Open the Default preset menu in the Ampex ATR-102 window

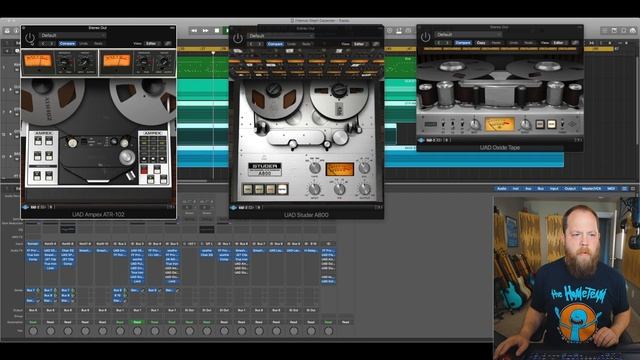coord(73,36)
